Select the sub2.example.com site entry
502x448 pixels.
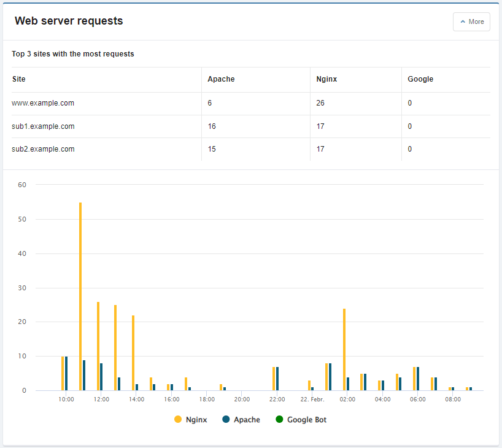43,149
